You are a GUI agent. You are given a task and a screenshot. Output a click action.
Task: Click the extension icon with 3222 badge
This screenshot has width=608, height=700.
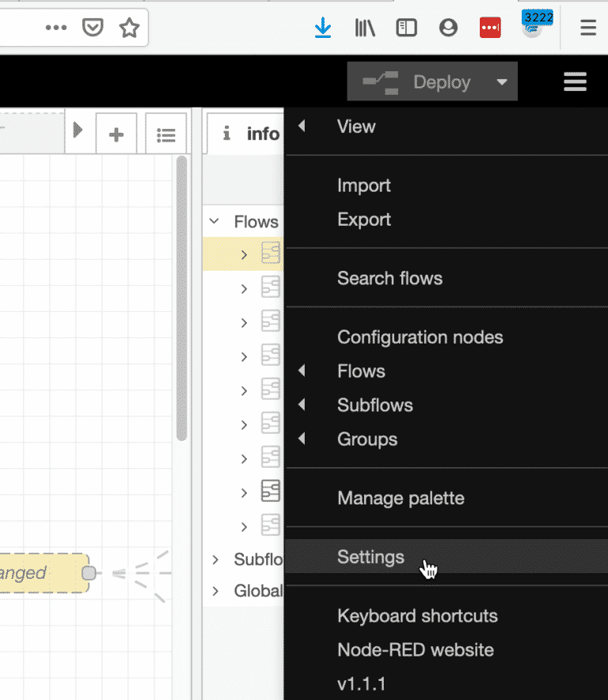click(537, 24)
